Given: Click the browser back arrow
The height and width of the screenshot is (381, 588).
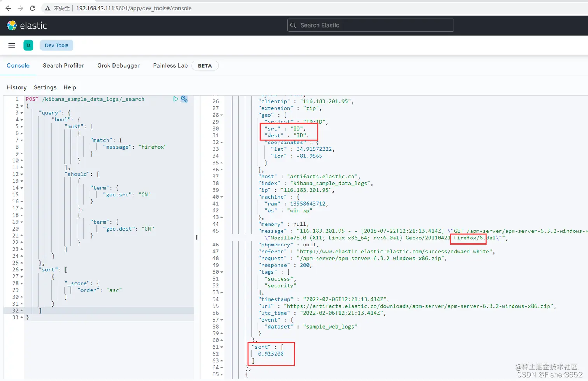Looking at the screenshot, I should pyautogui.click(x=8, y=8).
